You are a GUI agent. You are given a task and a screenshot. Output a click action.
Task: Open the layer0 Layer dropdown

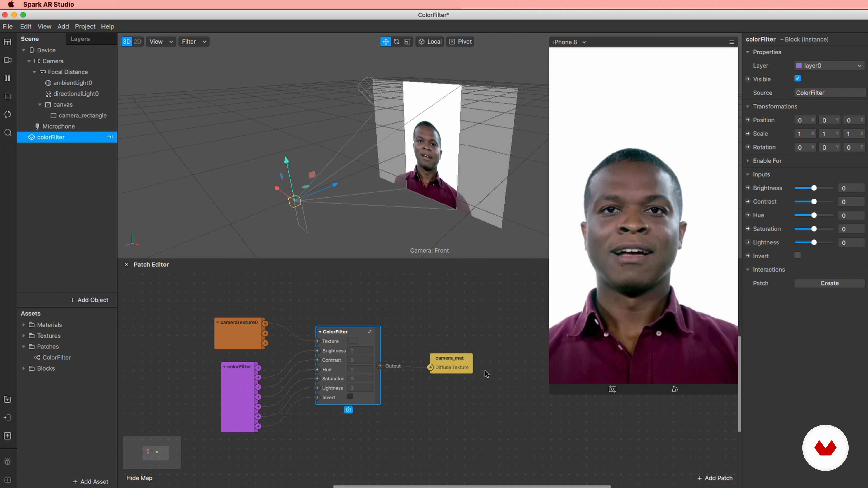830,66
